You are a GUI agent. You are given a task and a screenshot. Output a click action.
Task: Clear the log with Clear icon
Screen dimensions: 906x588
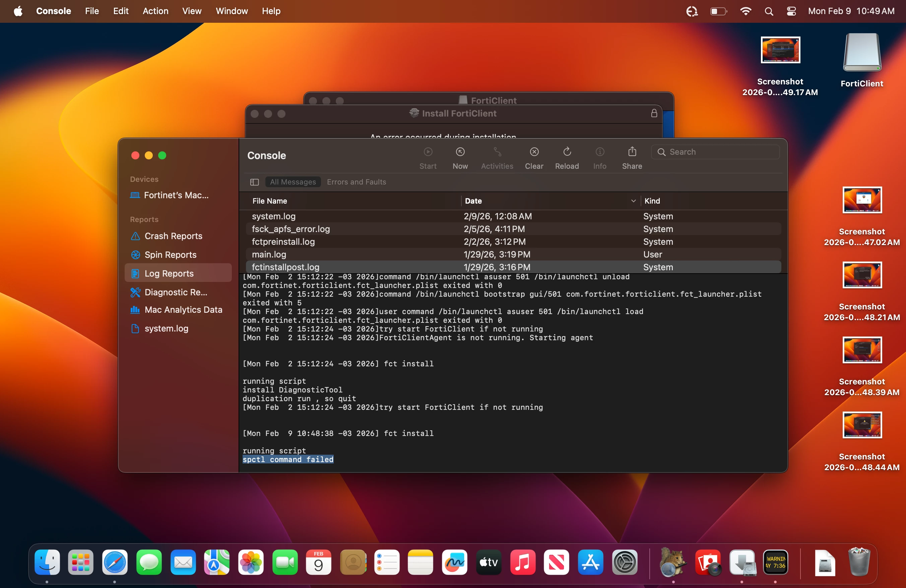tap(534, 152)
